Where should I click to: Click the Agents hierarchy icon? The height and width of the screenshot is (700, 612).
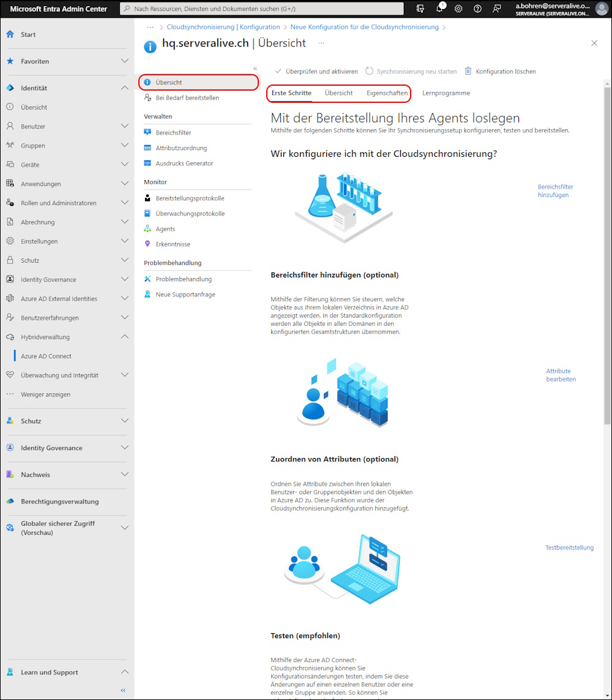[x=147, y=229]
